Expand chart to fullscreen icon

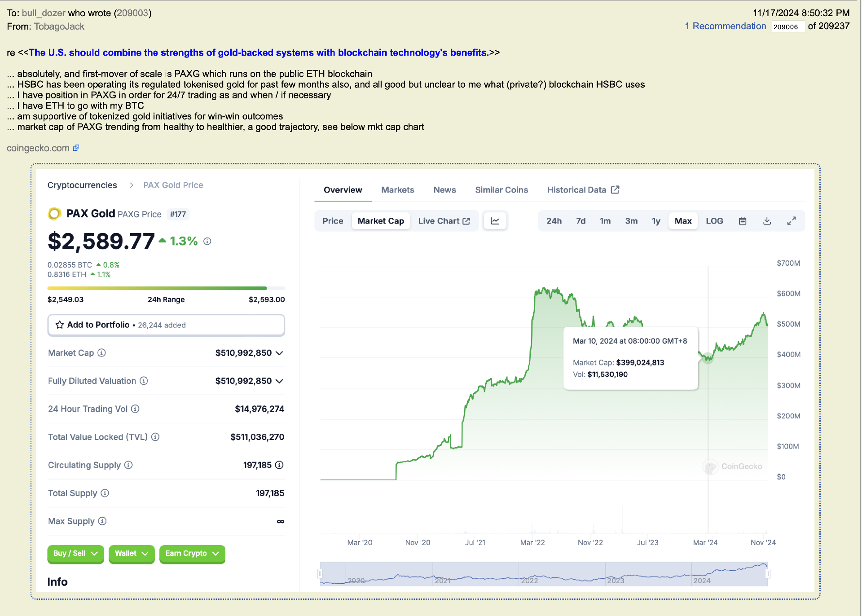(792, 221)
